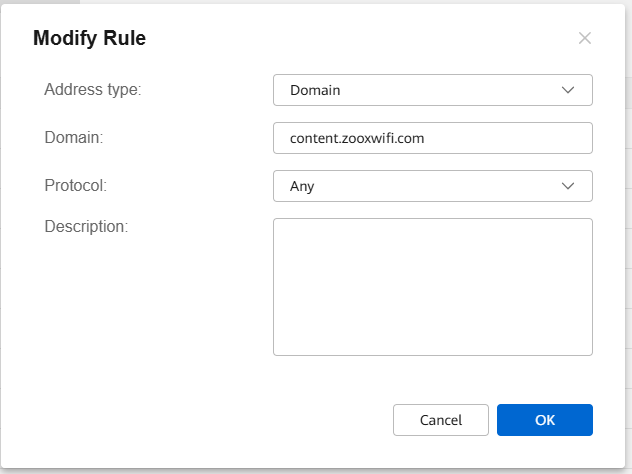This screenshot has width=632, height=474.
Task: Click the 'Modify Rule' dialog title
Action: (89, 38)
